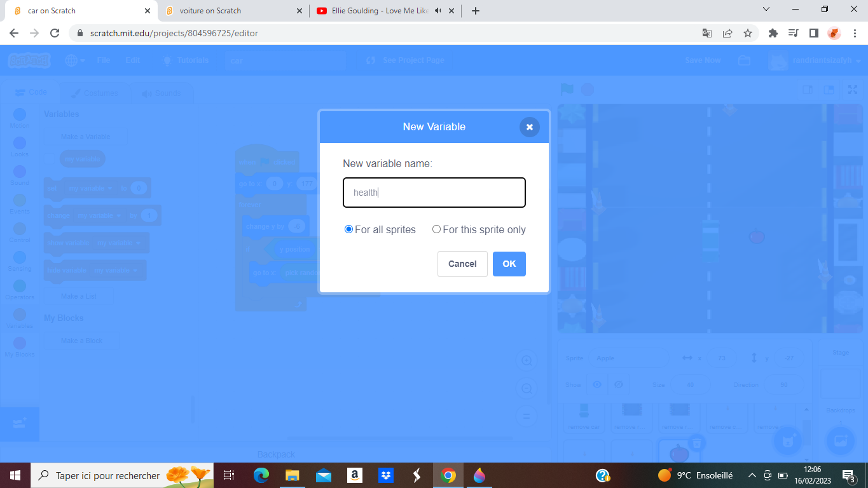Open Google Translate icon in address bar
The image size is (868, 488).
[707, 33]
